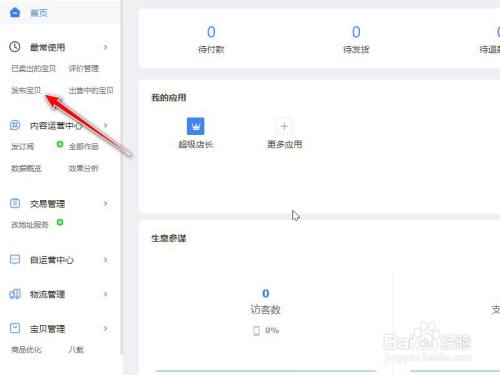
Task: Click the 待发货 label
Action: point(356,49)
